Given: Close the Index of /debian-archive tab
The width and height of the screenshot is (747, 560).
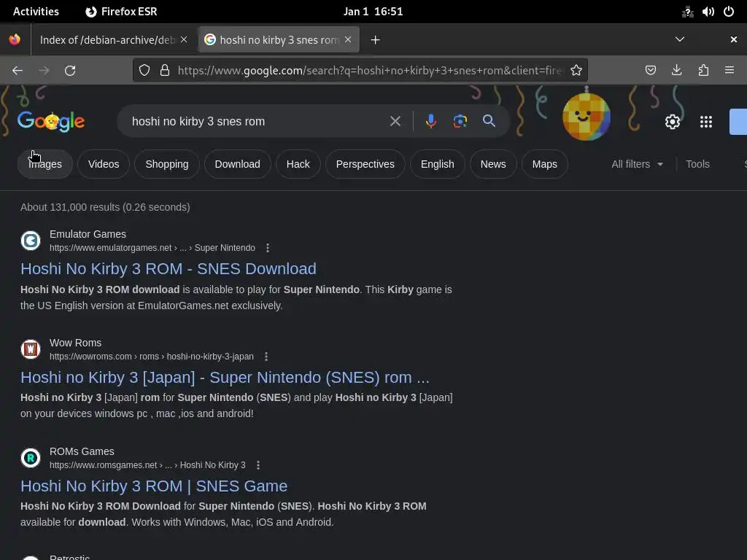Looking at the screenshot, I should pyautogui.click(x=184, y=39).
